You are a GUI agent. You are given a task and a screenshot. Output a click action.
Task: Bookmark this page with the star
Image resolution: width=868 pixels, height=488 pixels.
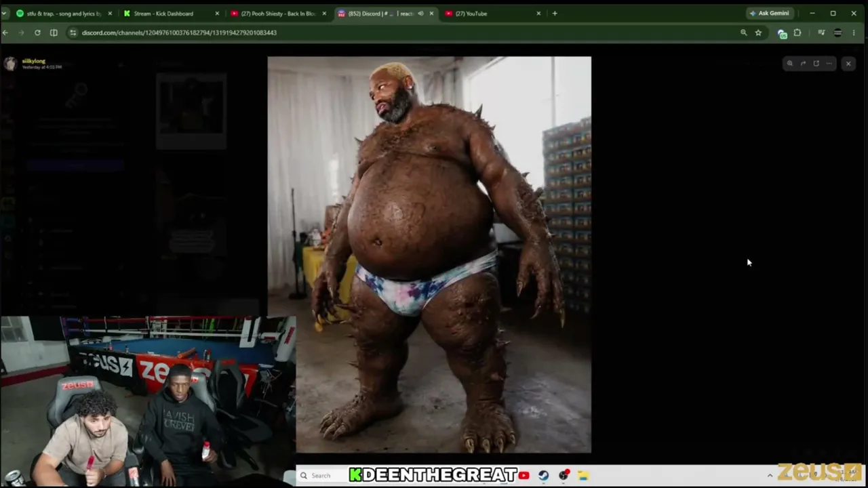coord(758,33)
